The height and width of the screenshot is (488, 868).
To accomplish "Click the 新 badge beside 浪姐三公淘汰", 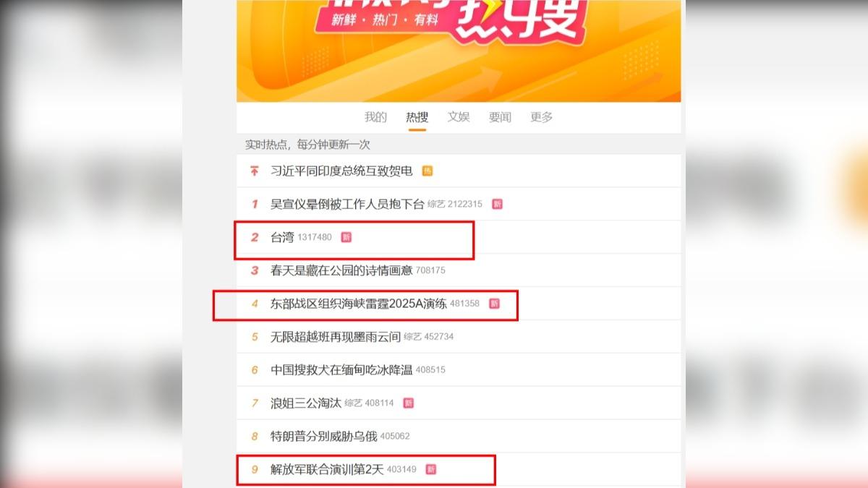I will coord(409,403).
